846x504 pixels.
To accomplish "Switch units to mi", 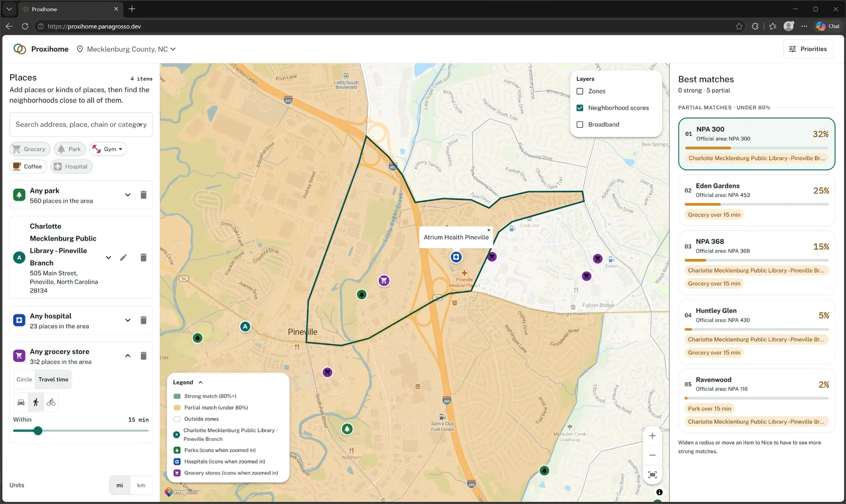I will tap(119, 486).
